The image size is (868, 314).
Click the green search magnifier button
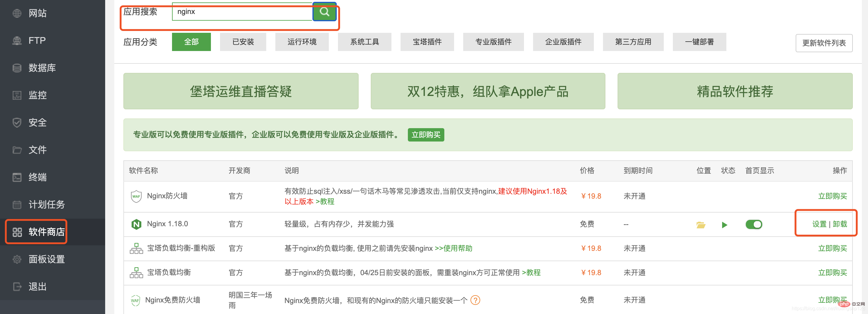325,12
